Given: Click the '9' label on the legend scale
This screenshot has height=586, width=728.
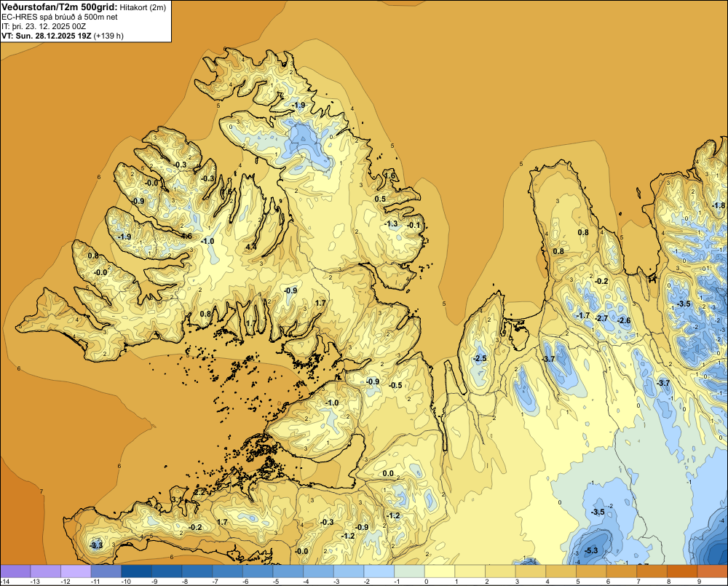Looking at the screenshot, I should 699,582.
